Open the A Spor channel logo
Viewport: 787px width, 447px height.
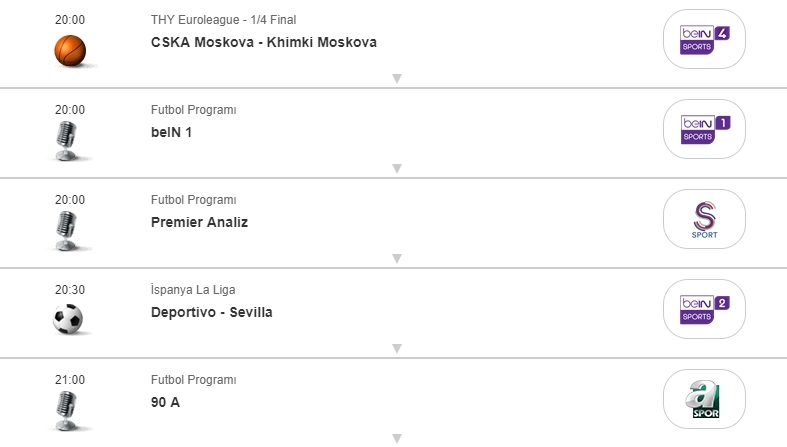tap(705, 399)
